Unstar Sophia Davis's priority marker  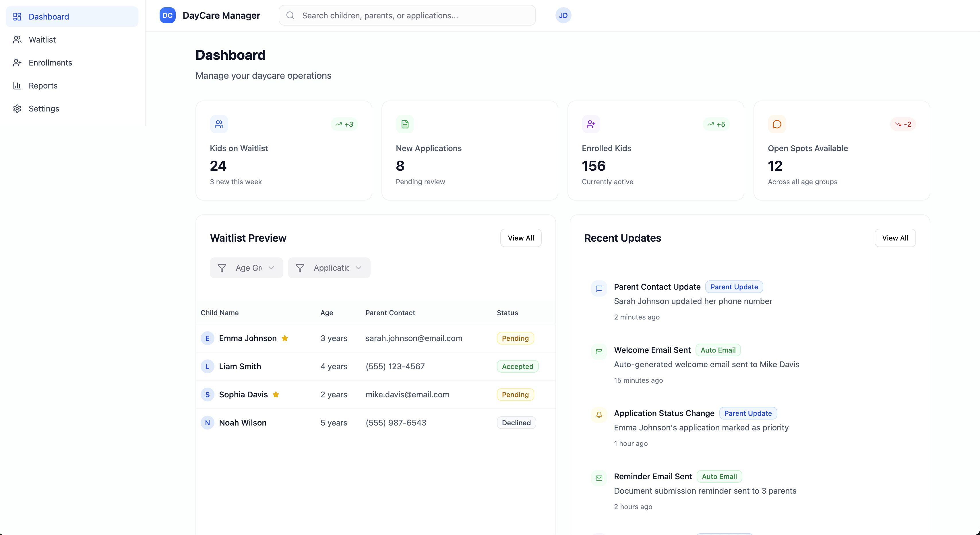pos(276,395)
